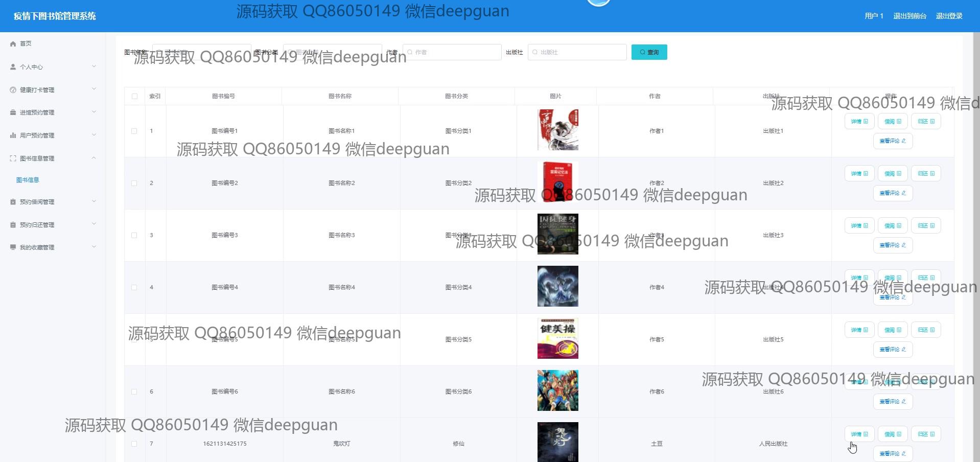Image resolution: width=980 pixels, height=462 pixels.
Task: Click 详情 for 图书名称5
Action: click(x=859, y=330)
